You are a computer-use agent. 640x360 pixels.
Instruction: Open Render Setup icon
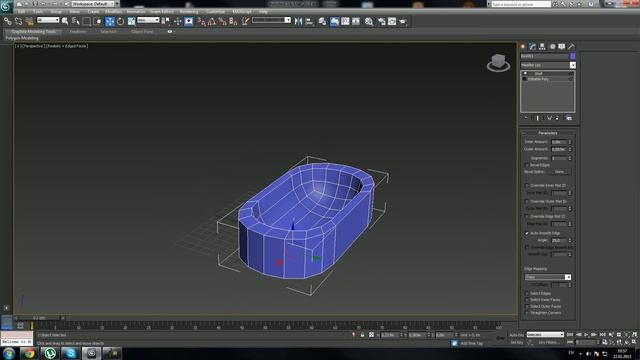pyautogui.click(x=381, y=21)
